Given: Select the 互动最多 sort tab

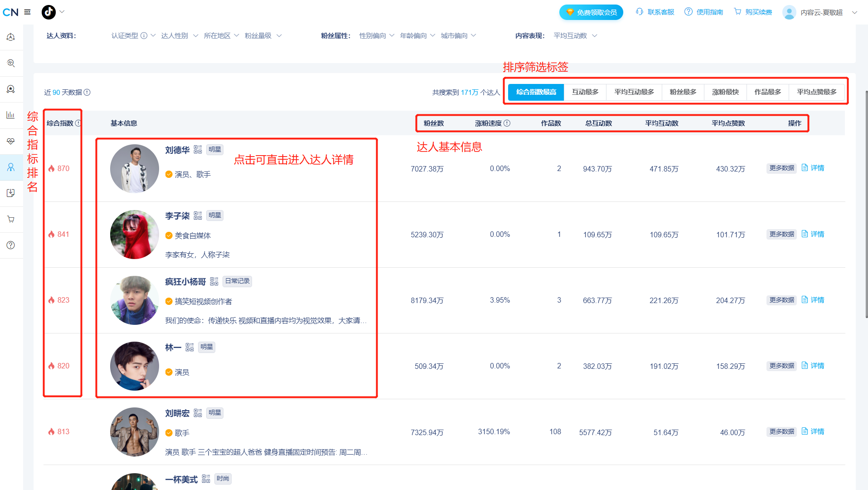Looking at the screenshot, I should 585,92.
